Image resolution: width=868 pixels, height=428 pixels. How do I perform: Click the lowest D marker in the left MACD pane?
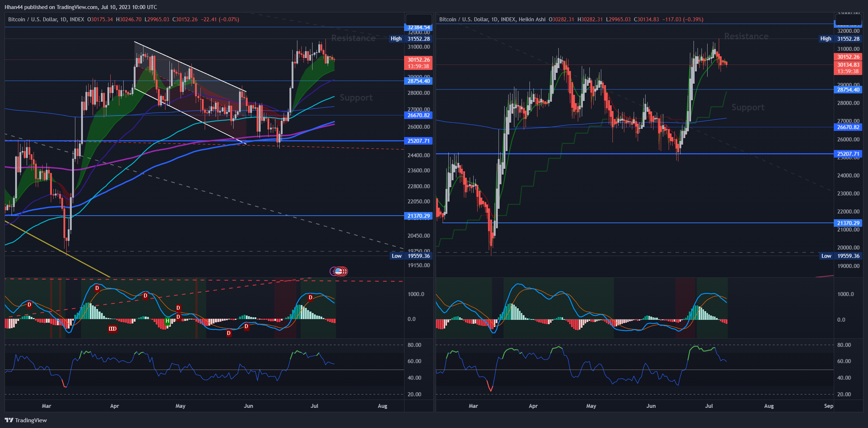click(229, 333)
